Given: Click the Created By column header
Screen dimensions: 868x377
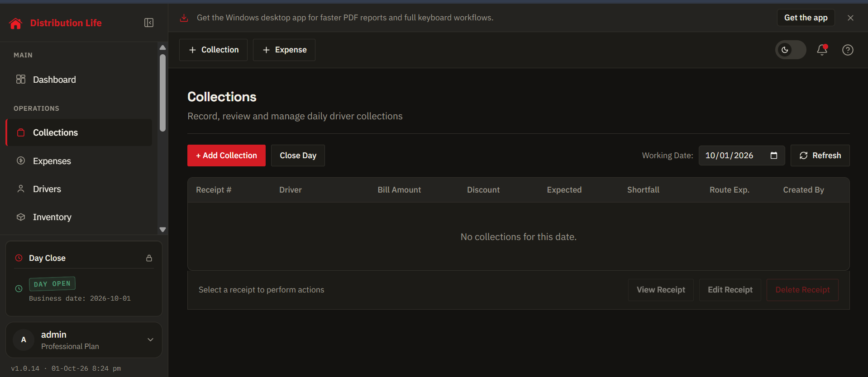Looking at the screenshot, I should click(x=804, y=190).
